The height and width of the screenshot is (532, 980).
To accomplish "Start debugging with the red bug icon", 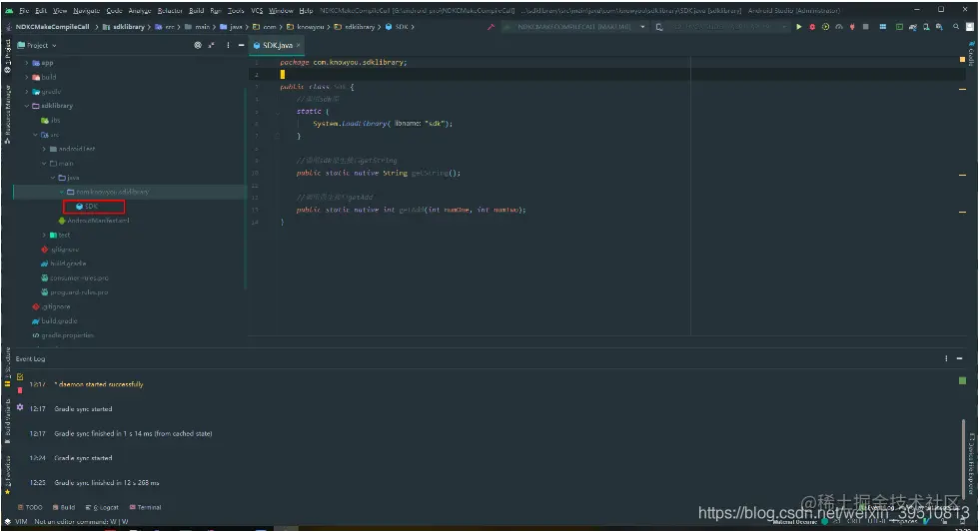I will (x=812, y=27).
